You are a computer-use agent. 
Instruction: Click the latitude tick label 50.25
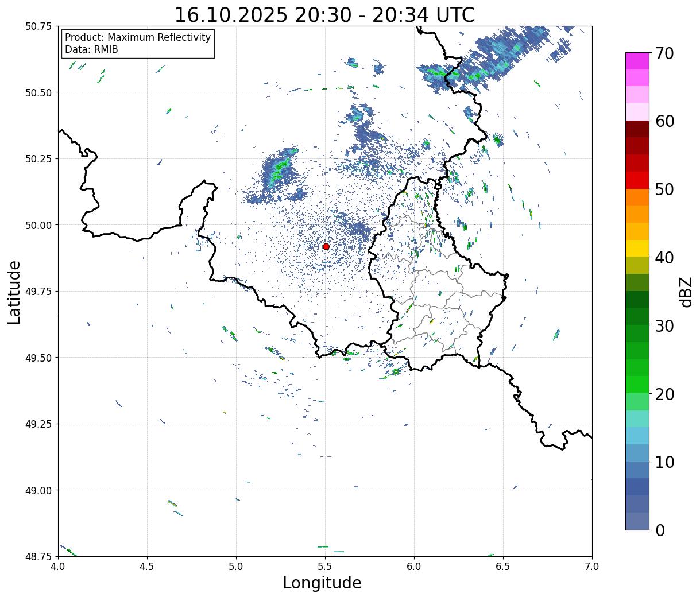tap(38, 159)
